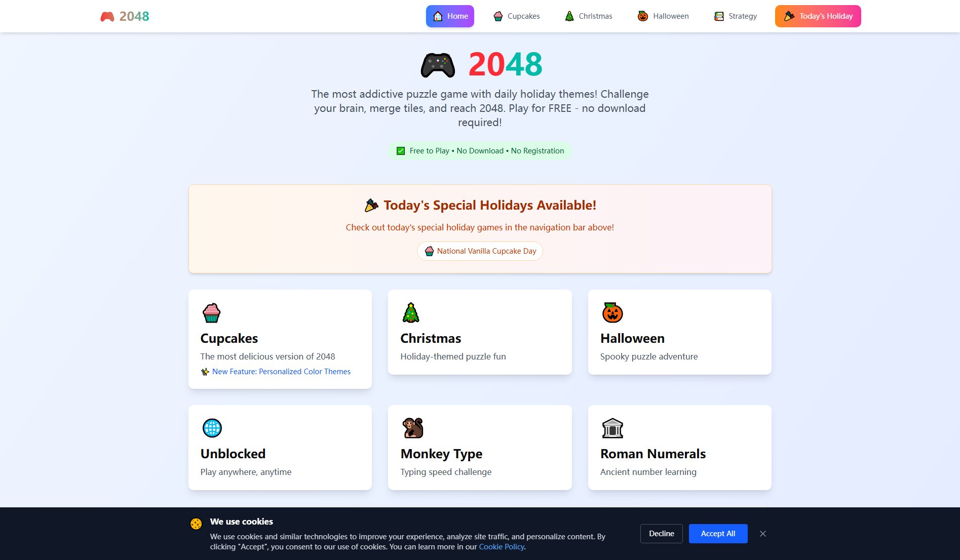Screen dimensions: 960x560
Task: Select Halloween in the top navigation
Action: 663,16
